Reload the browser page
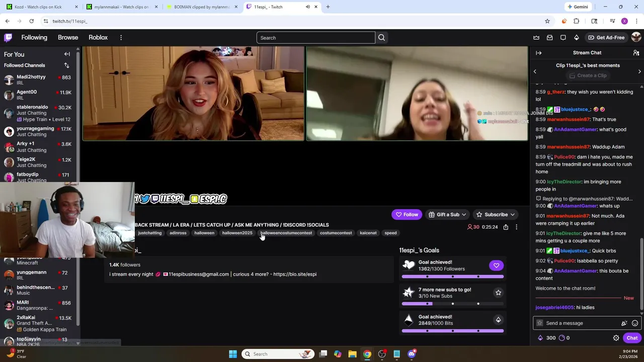 pyautogui.click(x=31, y=21)
